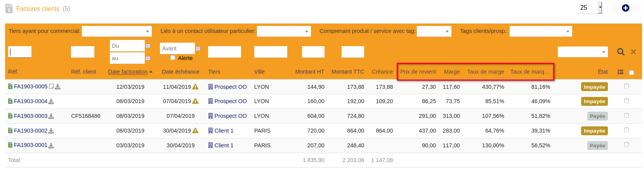Click the Réf. filter input field
This screenshot has width=644, height=169.
point(20,52)
